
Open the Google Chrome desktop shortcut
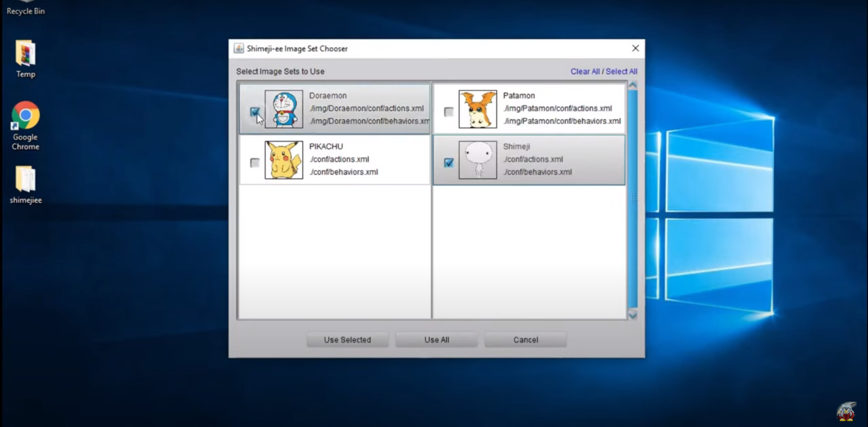coord(26,125)
